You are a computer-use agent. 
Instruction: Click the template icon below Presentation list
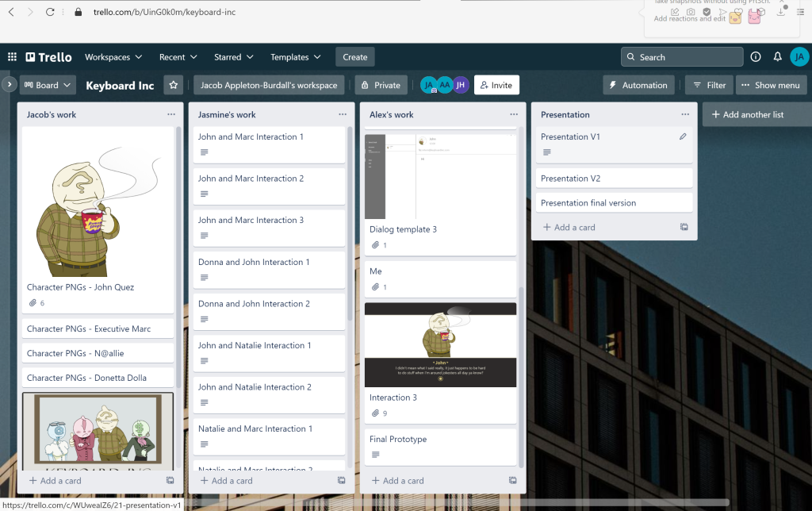tap(684, 227)
